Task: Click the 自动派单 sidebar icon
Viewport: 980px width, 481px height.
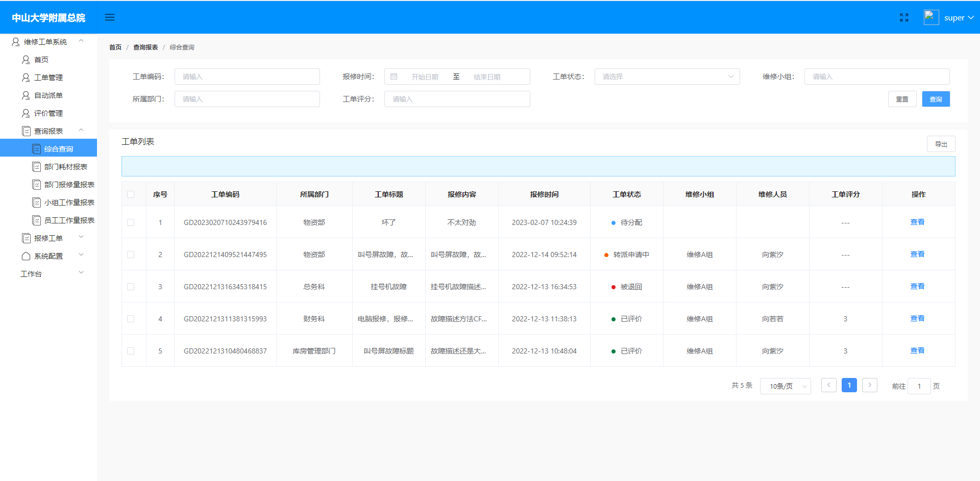Action: click(26, 95)
